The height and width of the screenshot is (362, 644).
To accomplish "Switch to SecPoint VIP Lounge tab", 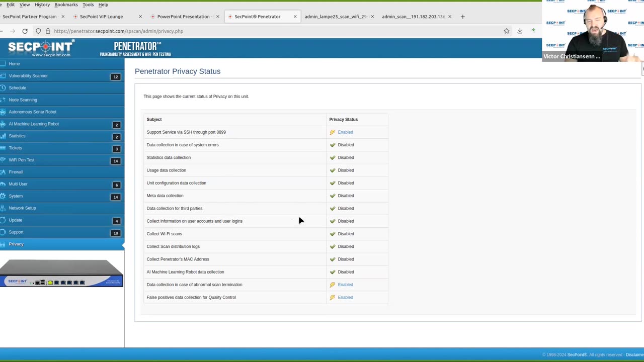I will tap(101, 17).
